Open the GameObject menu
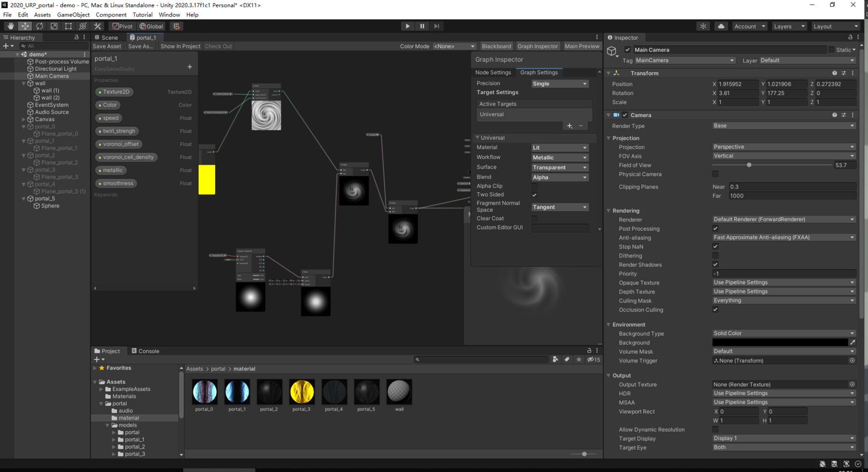 tap(73, 14)
